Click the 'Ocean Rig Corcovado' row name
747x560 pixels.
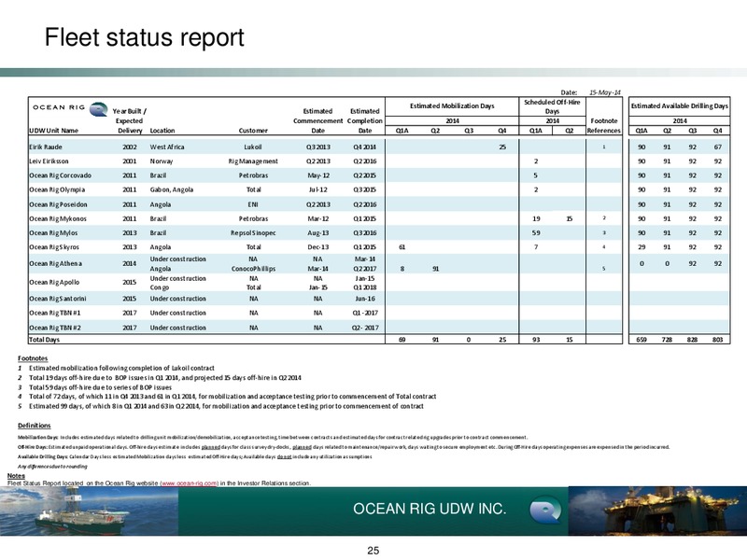tap(60, 175)
